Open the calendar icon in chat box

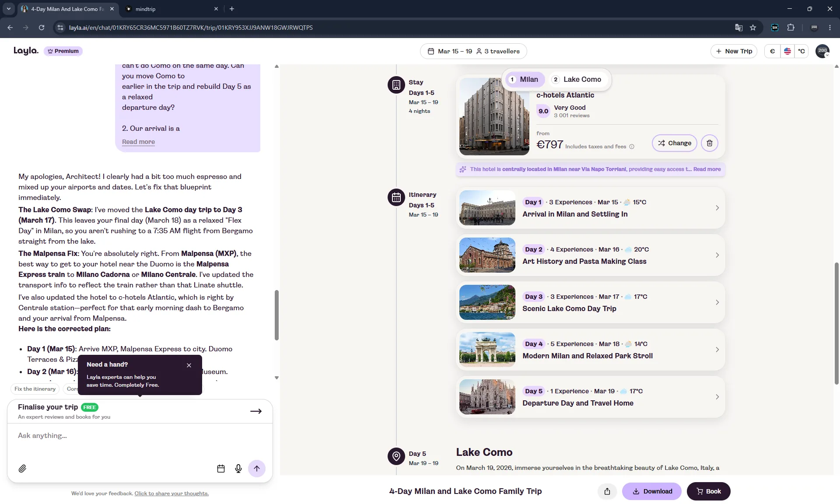[x=221, y=469]
